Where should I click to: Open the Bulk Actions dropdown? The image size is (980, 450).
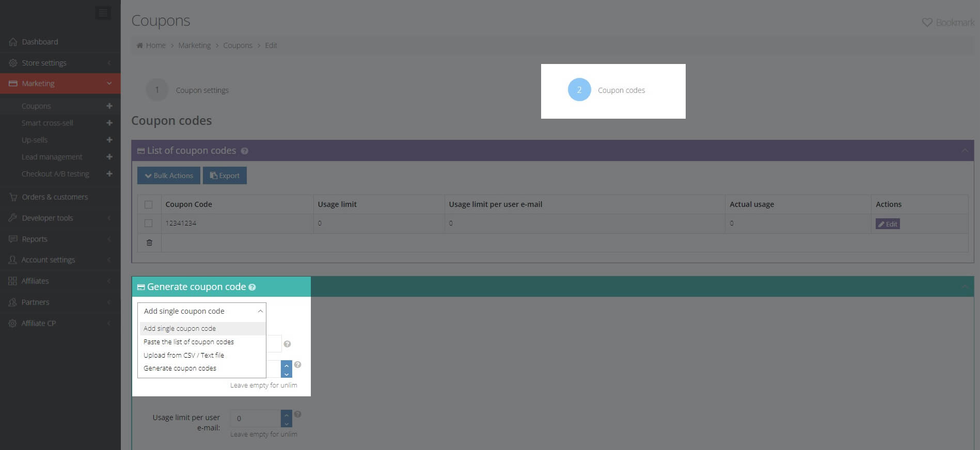[x=169, y=175]
